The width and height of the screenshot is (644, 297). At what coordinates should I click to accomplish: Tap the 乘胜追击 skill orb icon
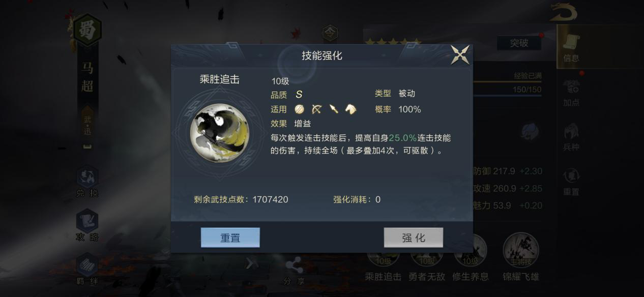[219, 133]
